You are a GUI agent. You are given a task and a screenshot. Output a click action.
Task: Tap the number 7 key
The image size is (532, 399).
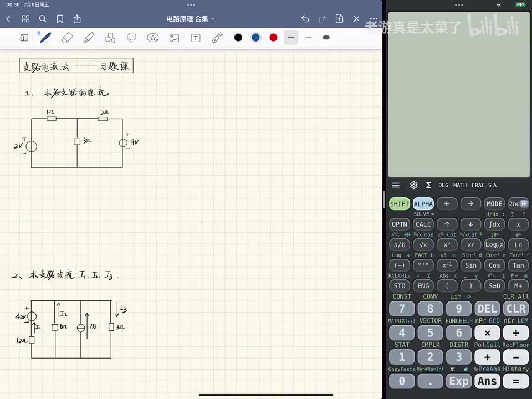coord(402,309)
